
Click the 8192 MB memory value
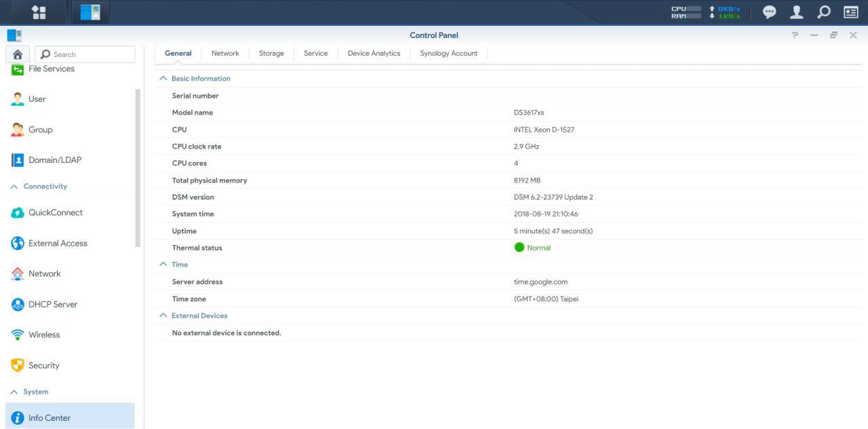point(527,181)
